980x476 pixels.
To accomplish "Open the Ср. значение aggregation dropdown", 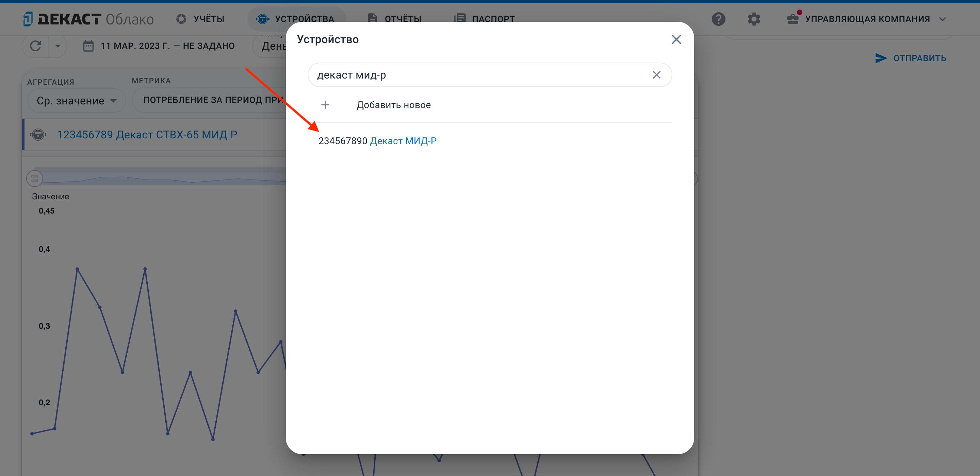I will coord(77,101).
